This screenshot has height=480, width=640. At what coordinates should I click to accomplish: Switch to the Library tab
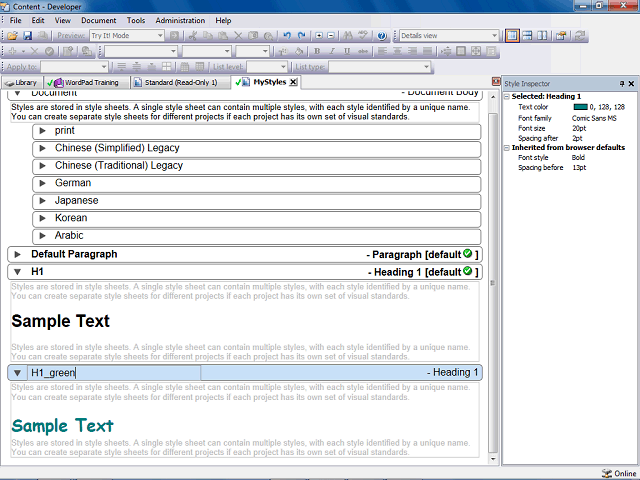[x=21, y=83]
